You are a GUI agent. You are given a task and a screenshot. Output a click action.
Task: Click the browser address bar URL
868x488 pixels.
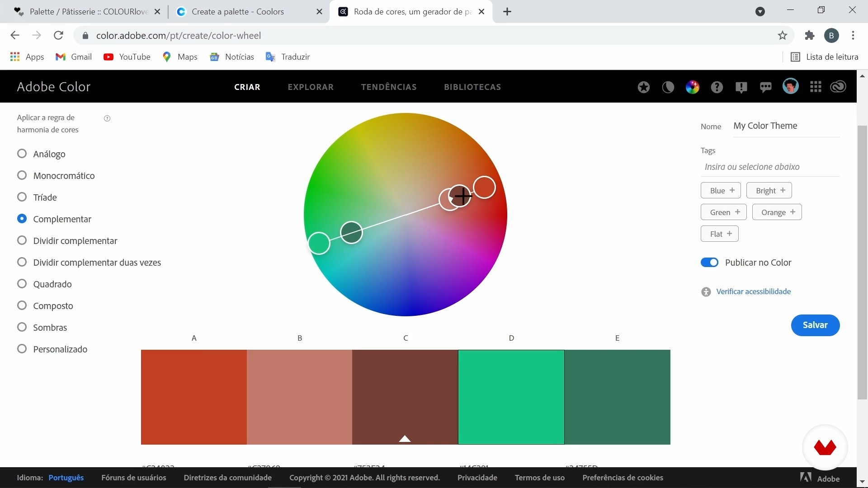pyautogui.click(x=178, y=35)
